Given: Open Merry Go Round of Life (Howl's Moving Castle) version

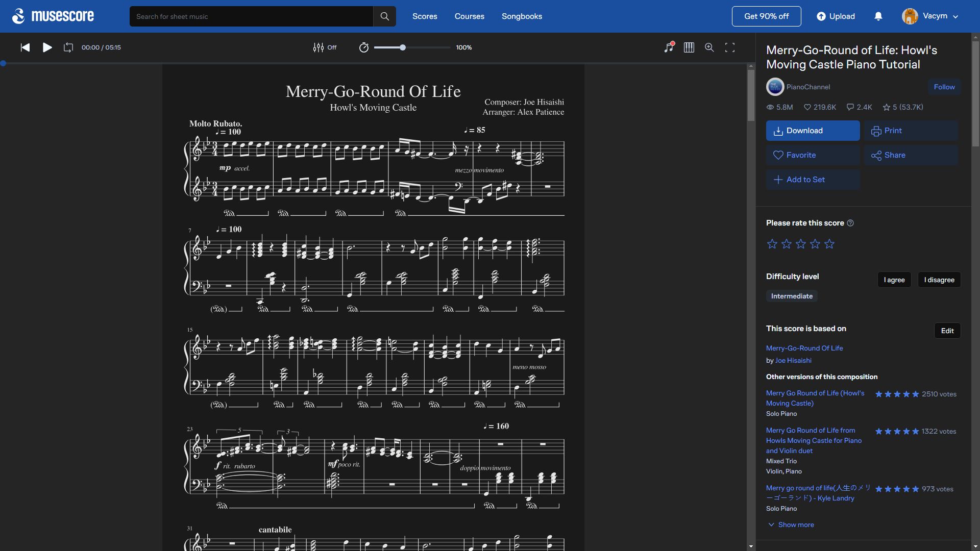Looking at the screenshot, I should click(x=815, y=398).
